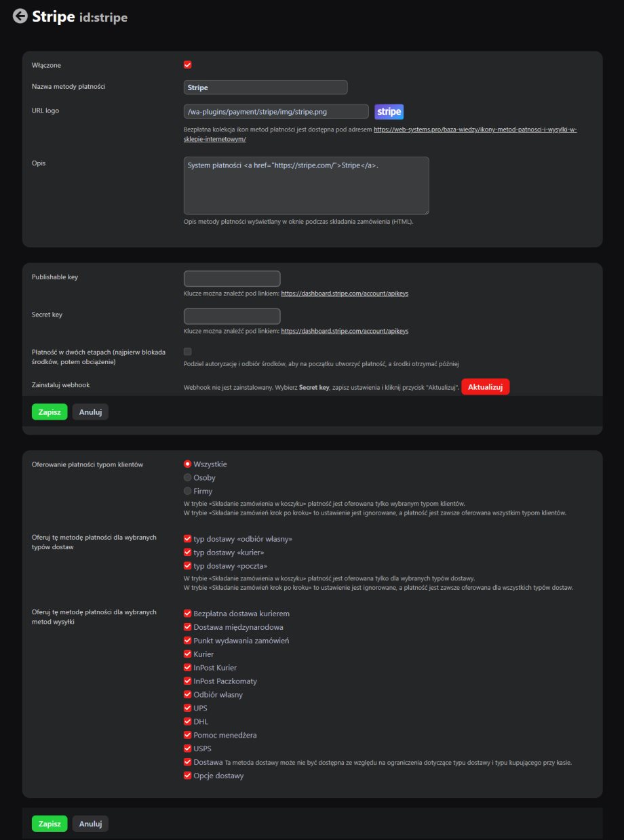Select the Osoby radio option
This screenshot has width=624, height=840.
[188, 478]
